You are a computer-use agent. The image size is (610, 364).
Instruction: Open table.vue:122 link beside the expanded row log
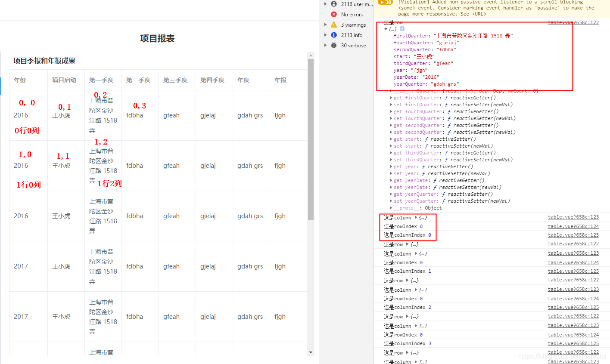pos(573,22)
